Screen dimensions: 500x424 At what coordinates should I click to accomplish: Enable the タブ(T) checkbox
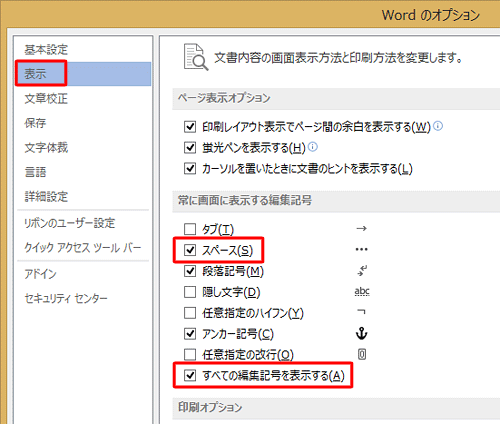(x=190, y=229)
